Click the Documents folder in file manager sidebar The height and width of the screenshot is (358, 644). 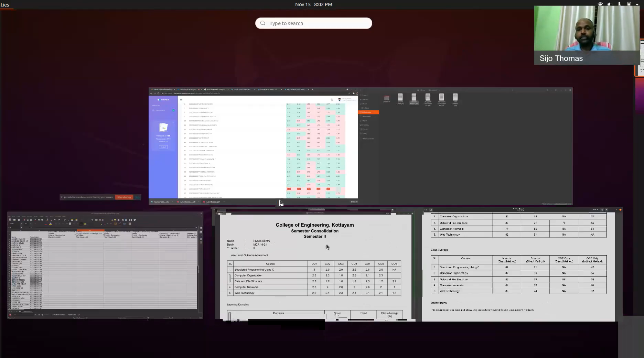[368, 112]
